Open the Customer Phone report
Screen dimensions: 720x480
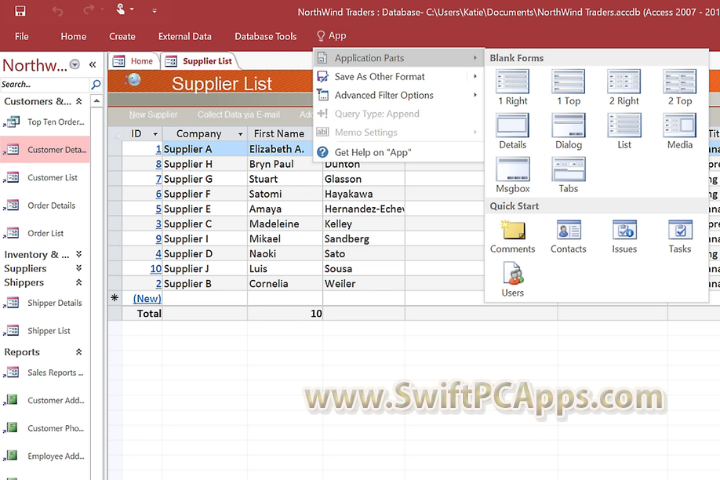[x=45, y=428]
